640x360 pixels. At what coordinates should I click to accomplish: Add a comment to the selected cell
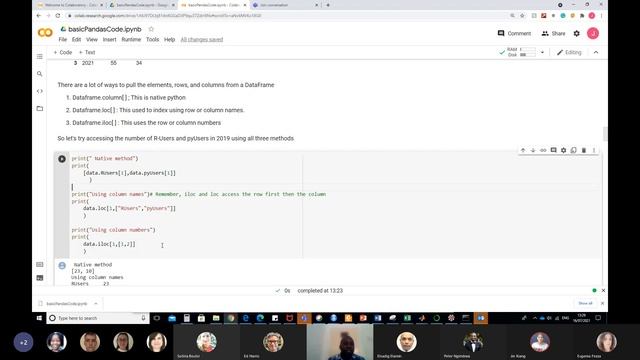(x=553, y=150)
